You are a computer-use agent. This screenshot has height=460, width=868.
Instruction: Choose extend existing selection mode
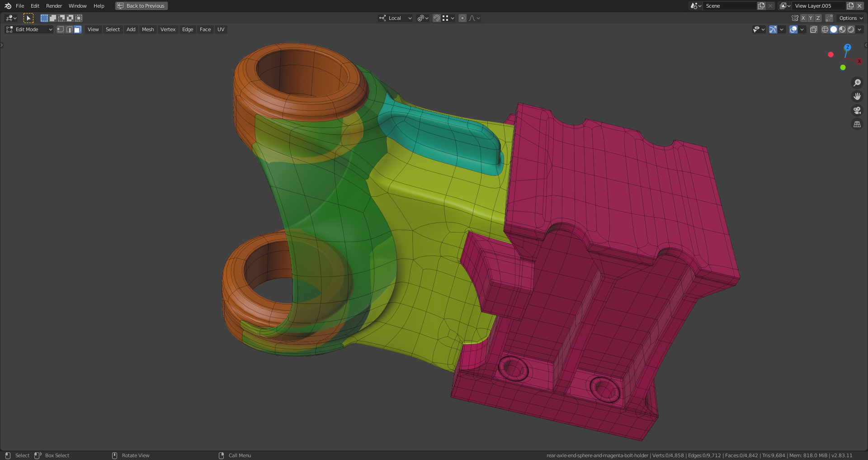pyautogui.click(x=53, y=18)
